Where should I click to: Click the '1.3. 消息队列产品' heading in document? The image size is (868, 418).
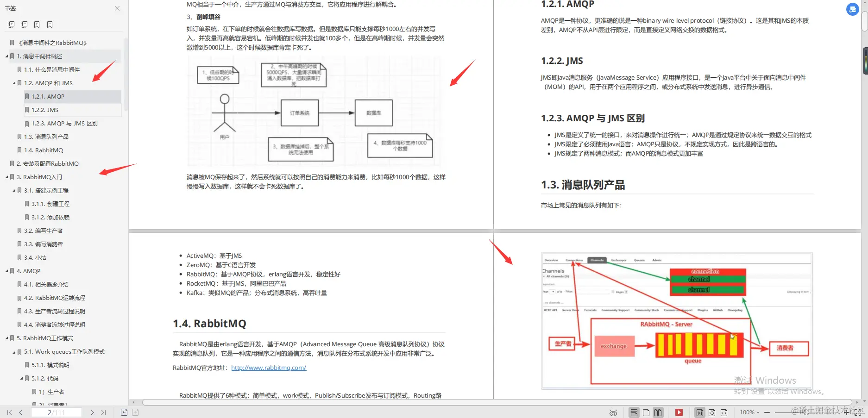(x=583, y=185)
